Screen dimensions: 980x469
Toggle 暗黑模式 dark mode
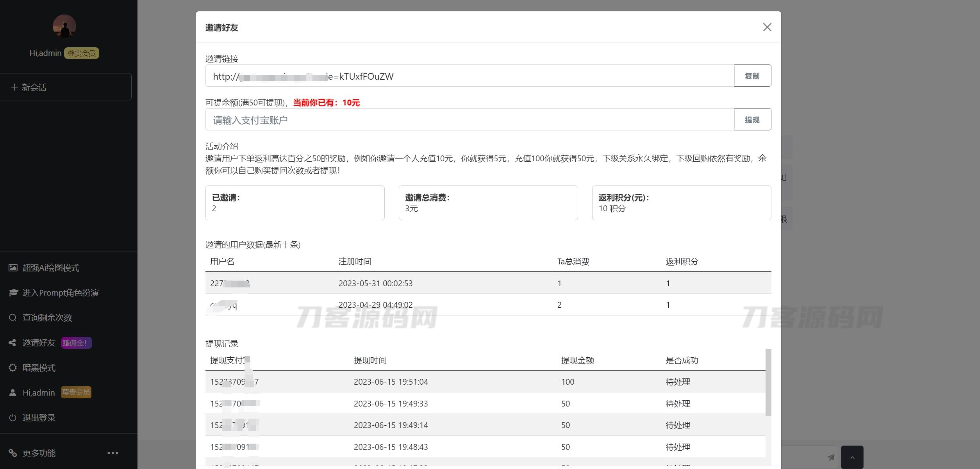[39, 368]
